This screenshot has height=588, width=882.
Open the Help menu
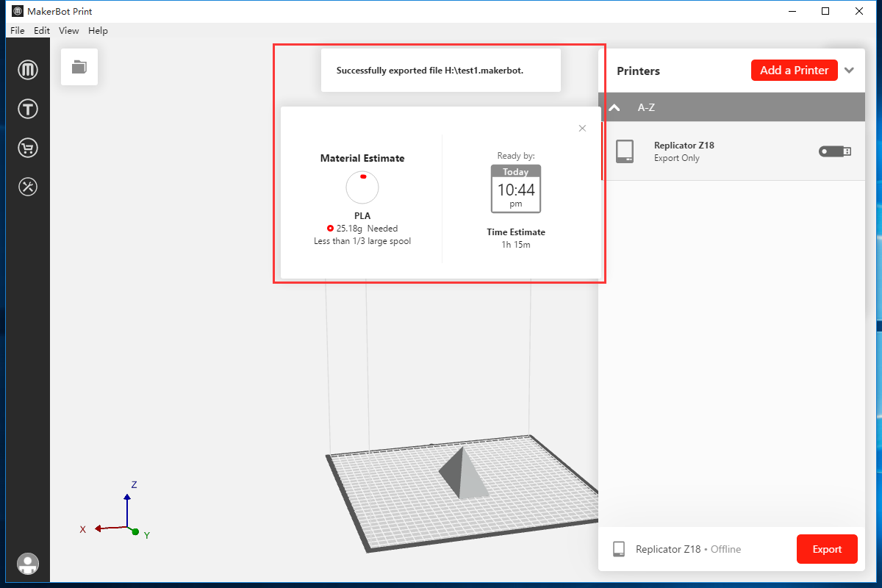(x=98, y=30)
